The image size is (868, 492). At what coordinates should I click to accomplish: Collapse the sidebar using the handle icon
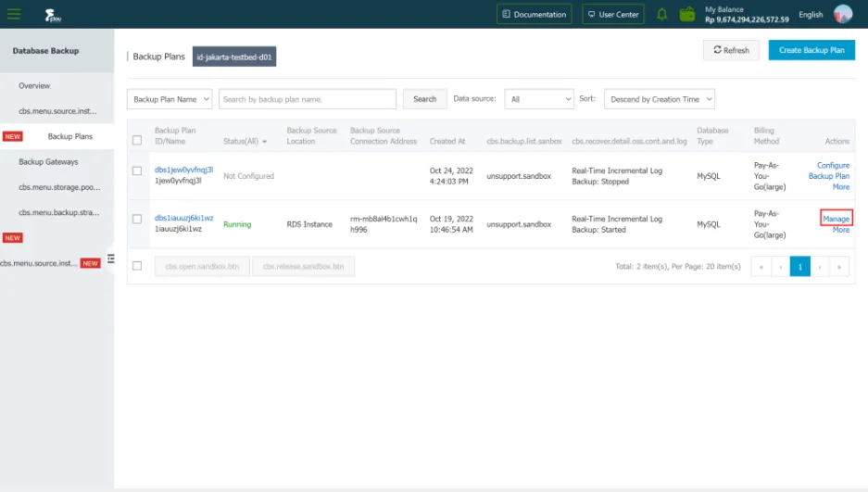click(x=111, y=259)
